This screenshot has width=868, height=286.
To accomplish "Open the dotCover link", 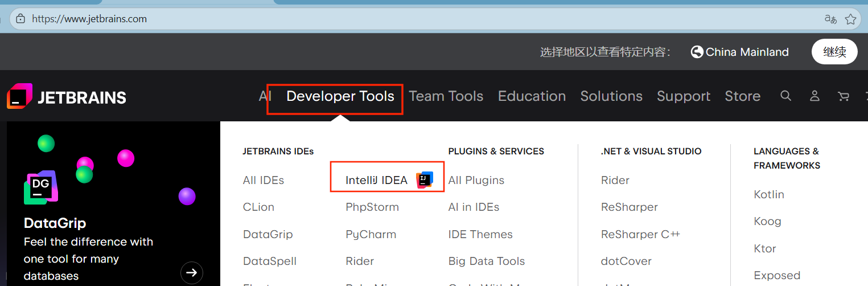I will [x=626, y=261].
